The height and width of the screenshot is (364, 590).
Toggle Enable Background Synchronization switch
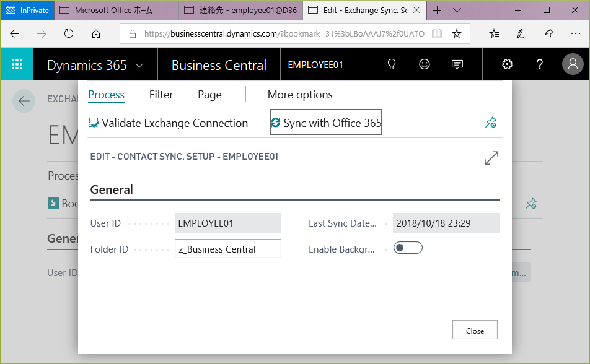coord(408,248)
